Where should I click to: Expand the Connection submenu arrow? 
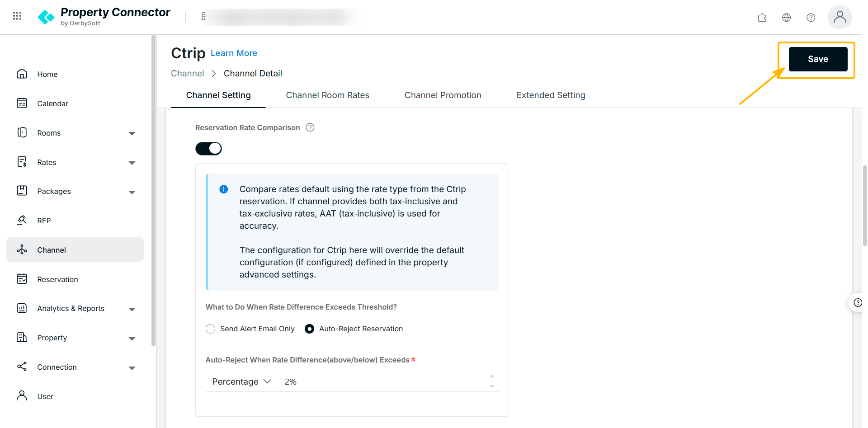(132, 368)
